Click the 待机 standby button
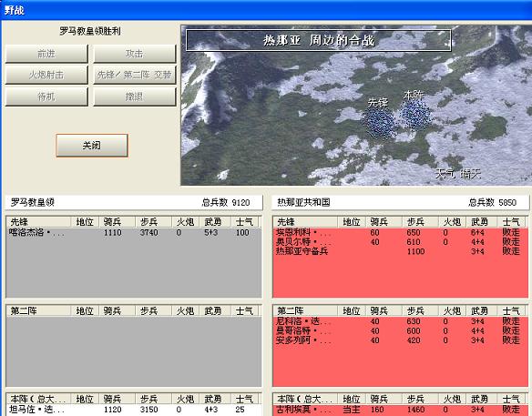Screen dimensions: 532x416 [x=46, y=96]
